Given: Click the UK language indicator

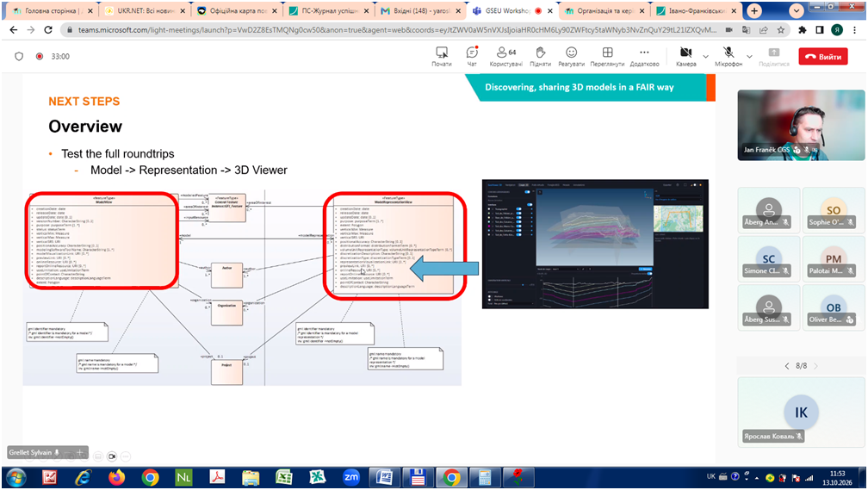Looking at the screenshot, I should (710, 476).
